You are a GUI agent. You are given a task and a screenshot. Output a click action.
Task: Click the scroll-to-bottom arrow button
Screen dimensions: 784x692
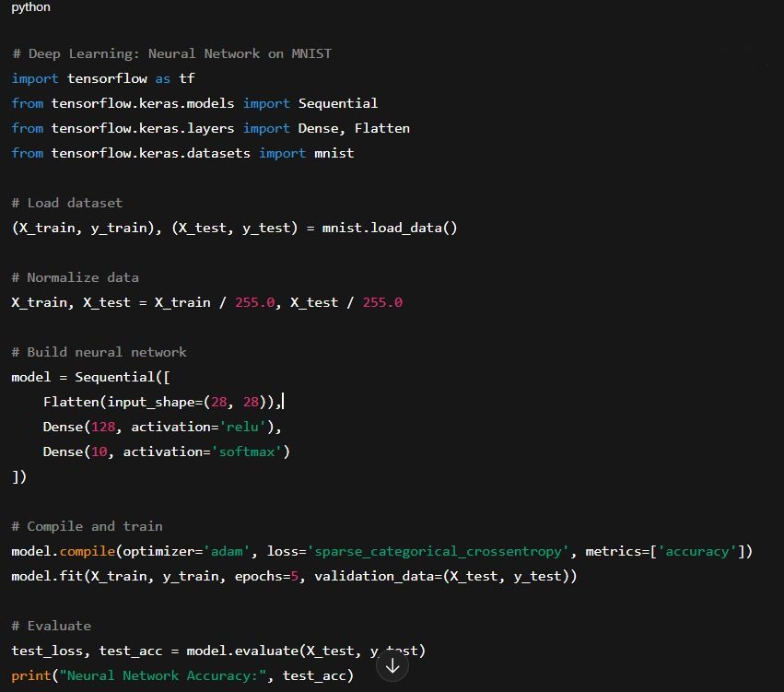click(392, 665)
